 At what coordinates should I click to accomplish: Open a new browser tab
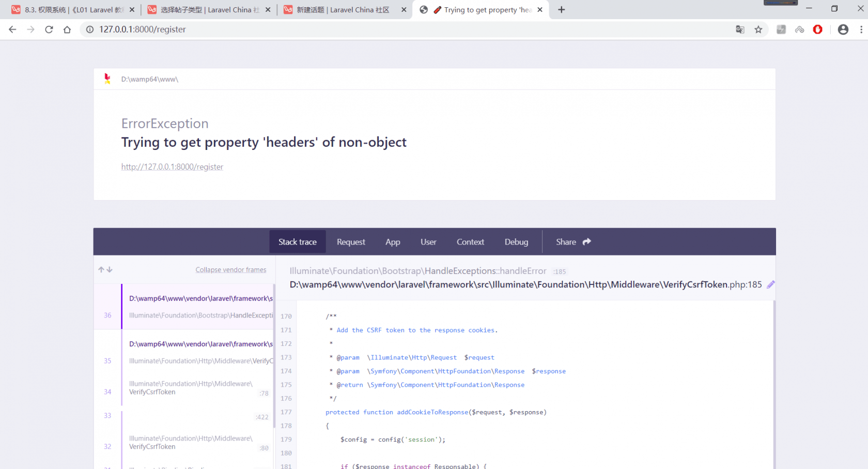click(x=562, y=10)
